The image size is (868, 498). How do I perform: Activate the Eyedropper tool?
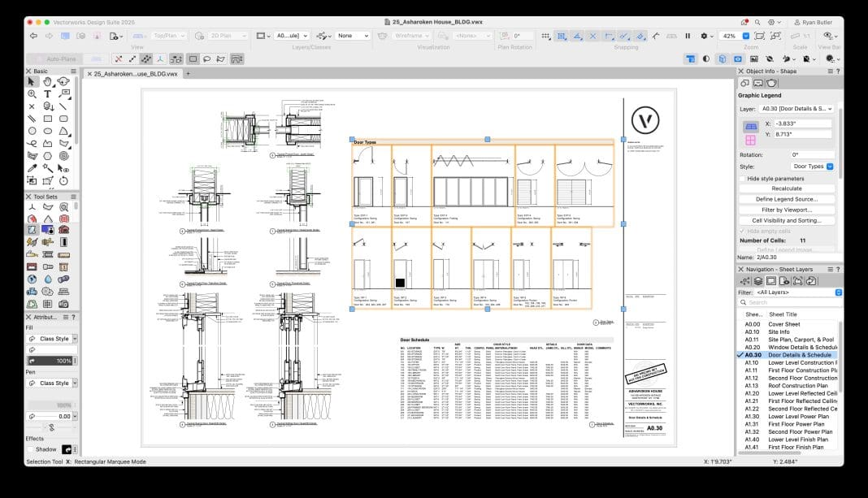(32, 168)
